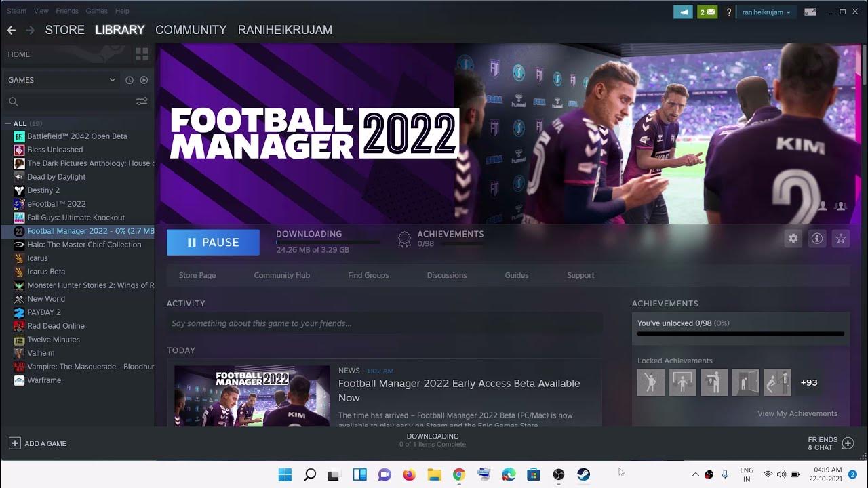
Task: Click the game info icon
Action: click(x=817, y=239)
